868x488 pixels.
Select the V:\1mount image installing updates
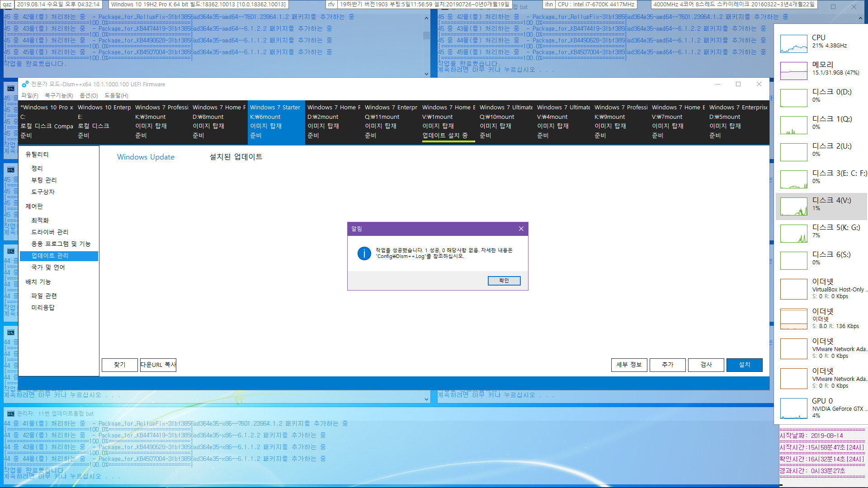coord(448,122)
